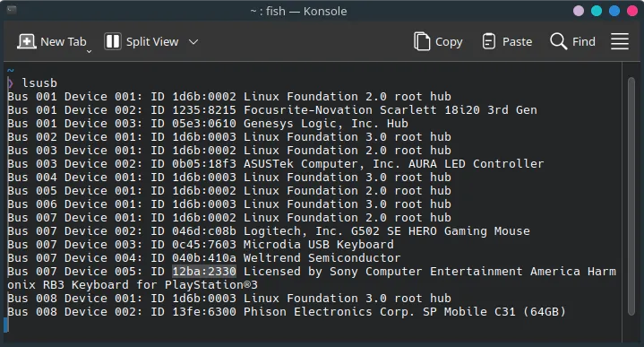This screenshot has height=347, width=644.
Task: Click the Paste toolbar button
Action: click(507, 41)
